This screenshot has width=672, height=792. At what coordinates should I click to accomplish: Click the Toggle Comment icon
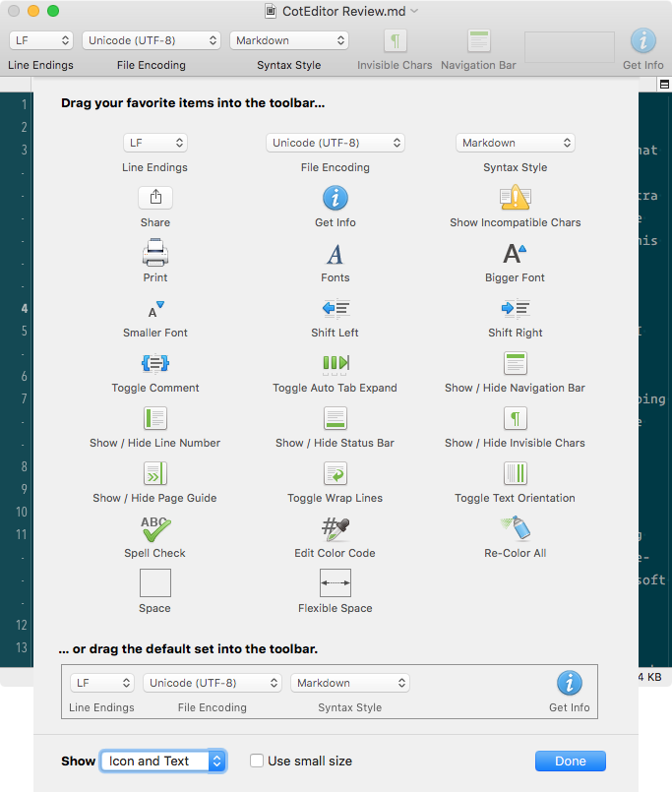(x=155, y=363)
